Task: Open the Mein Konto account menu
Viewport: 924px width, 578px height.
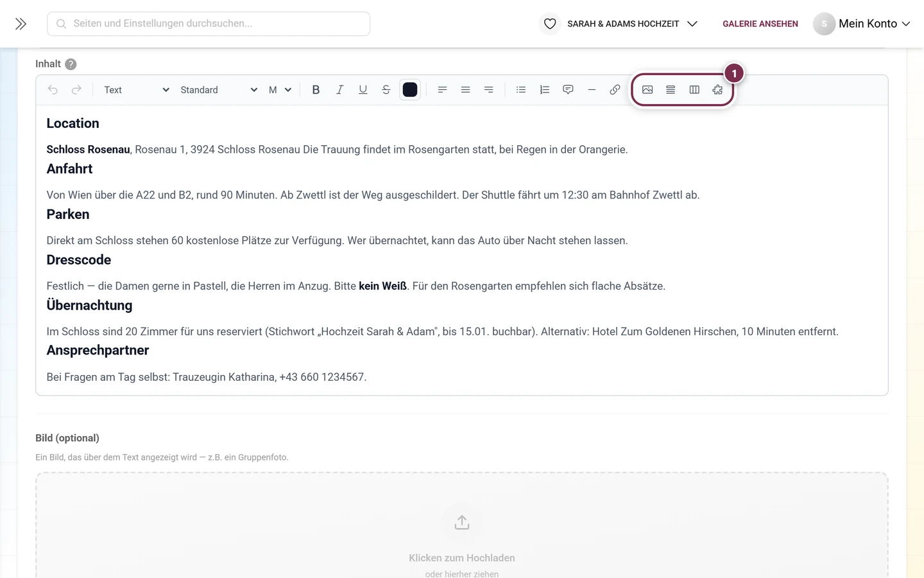Action: point(862,24)
